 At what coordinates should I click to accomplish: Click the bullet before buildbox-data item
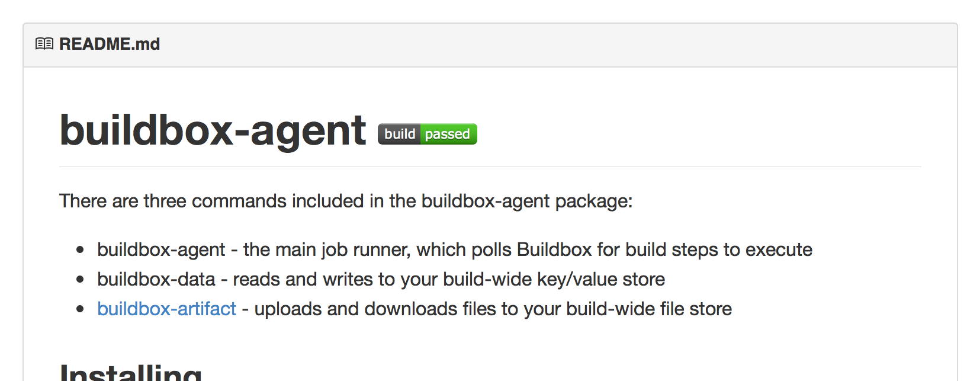tap(80, 280)
